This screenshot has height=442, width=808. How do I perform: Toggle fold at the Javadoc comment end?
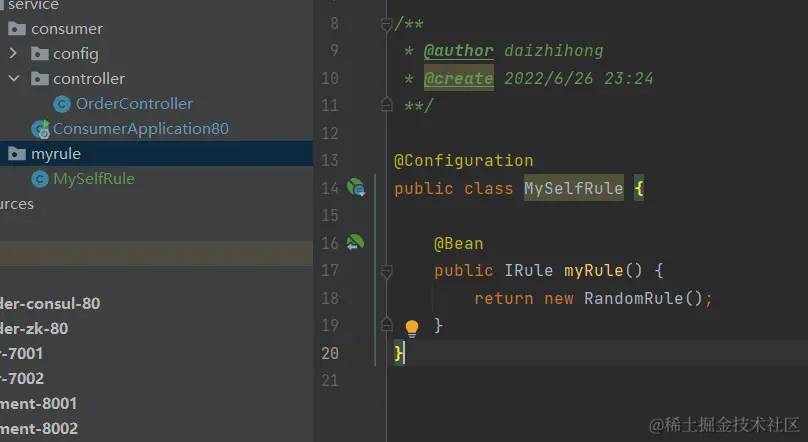(x=386, y=104)
